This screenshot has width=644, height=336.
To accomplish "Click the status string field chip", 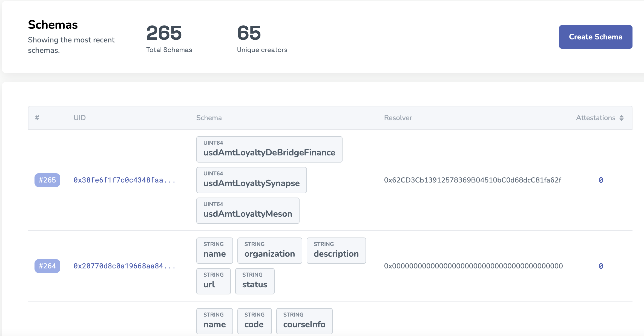I will (254, 281).
